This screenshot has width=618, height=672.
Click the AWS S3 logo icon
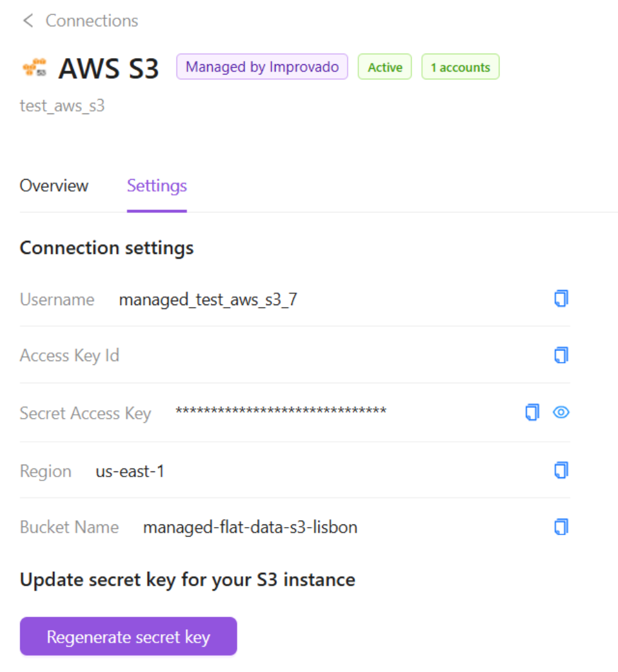coord(34,67)
